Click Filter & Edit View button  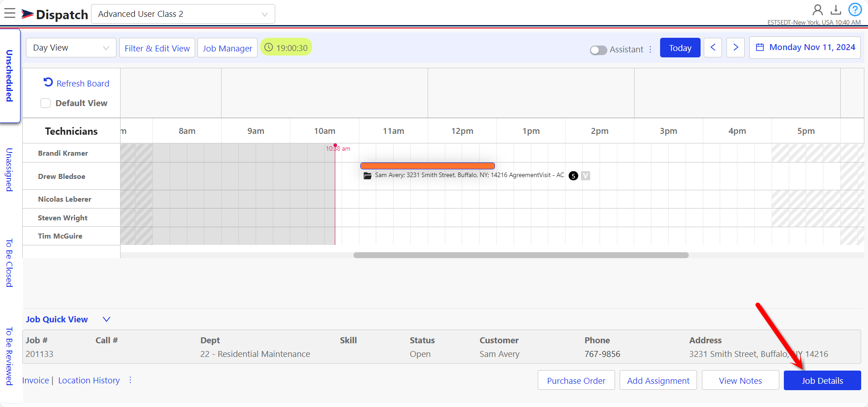(x=157, y=48)
